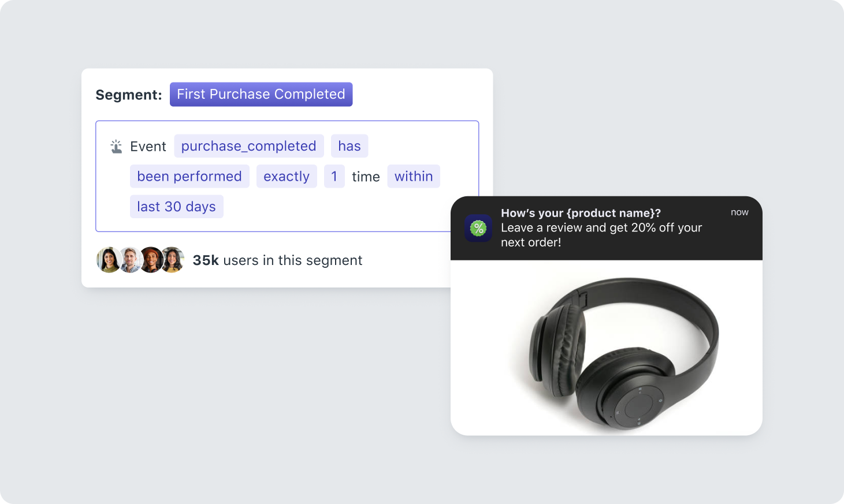Viewport: 844px width, 504px height.
Task: Select the rightmost user avatar
Action: (x=173, y=260)
